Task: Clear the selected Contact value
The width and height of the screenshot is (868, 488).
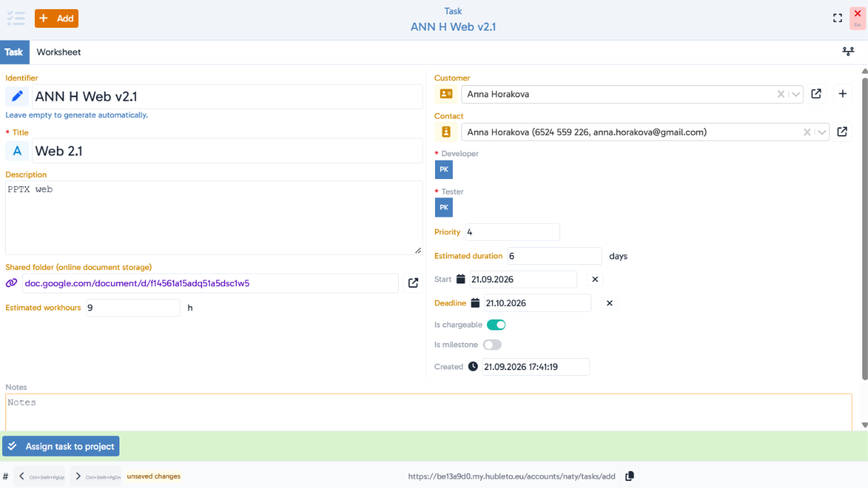Action: coord(807,132)
